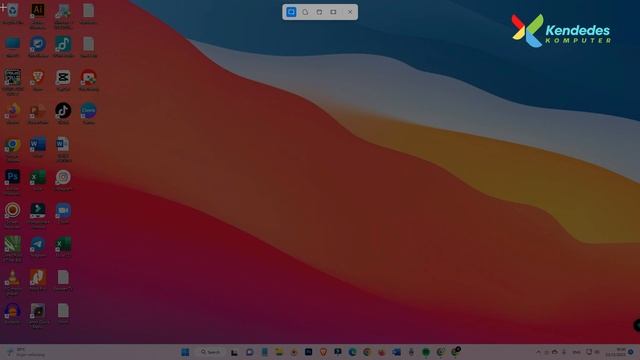Launch Zoom desktop shortcut
This screenshot has height=360, width=640.
63,213
